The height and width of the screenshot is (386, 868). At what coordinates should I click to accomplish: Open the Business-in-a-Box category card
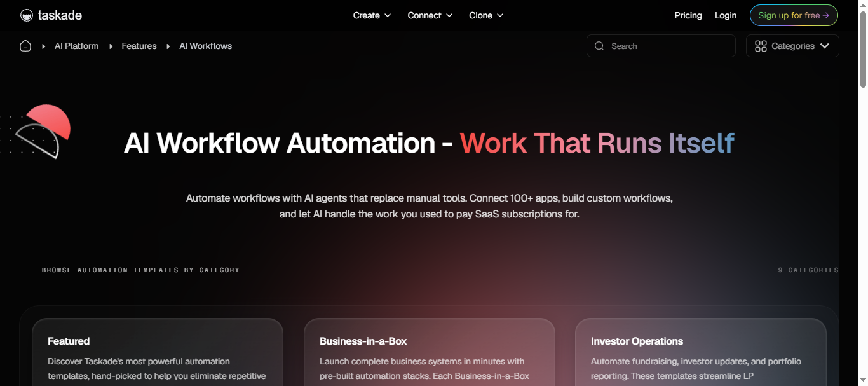pos(429,353)
